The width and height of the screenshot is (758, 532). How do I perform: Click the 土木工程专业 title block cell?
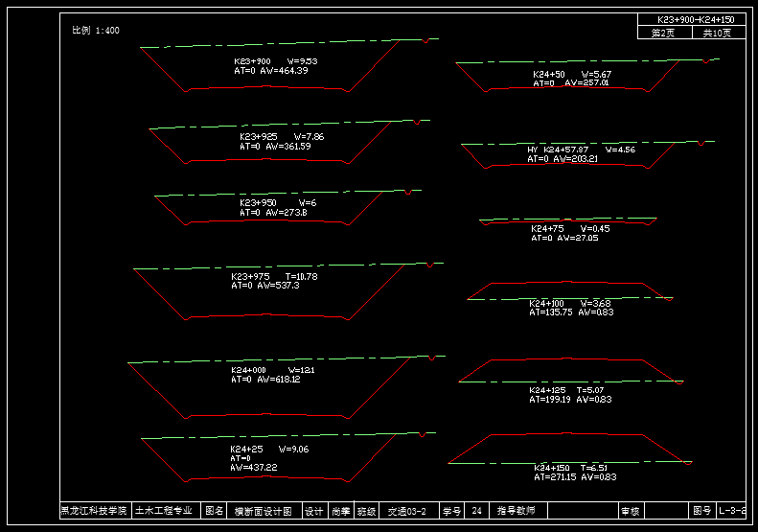tap(164, 512)
